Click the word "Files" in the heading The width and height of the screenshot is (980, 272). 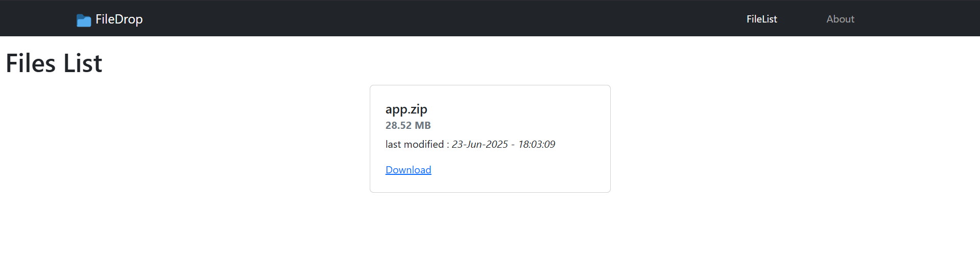[31, 63]
